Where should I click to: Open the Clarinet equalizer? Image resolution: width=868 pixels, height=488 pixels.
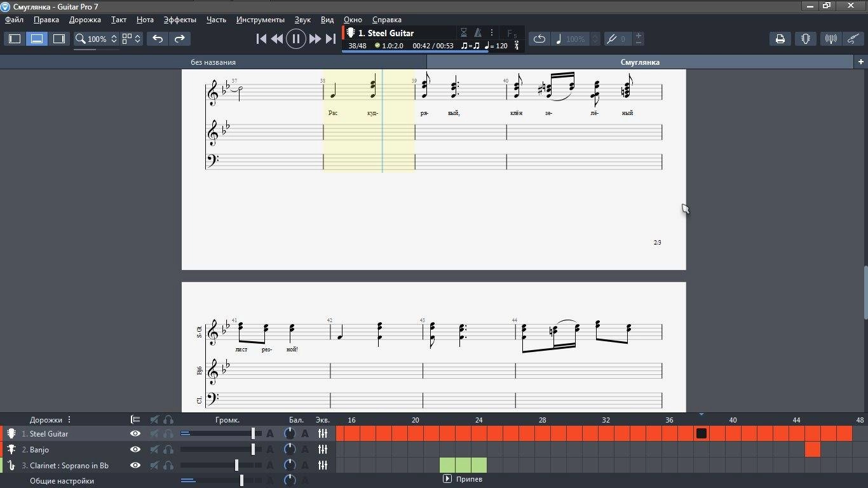coord(323,465)
